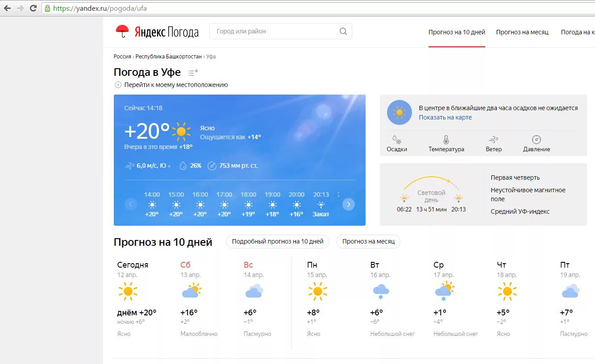Screen dimensions: 595x364
Task: Click Monday 15 апр. sunny icon
Action: point(317,291)
